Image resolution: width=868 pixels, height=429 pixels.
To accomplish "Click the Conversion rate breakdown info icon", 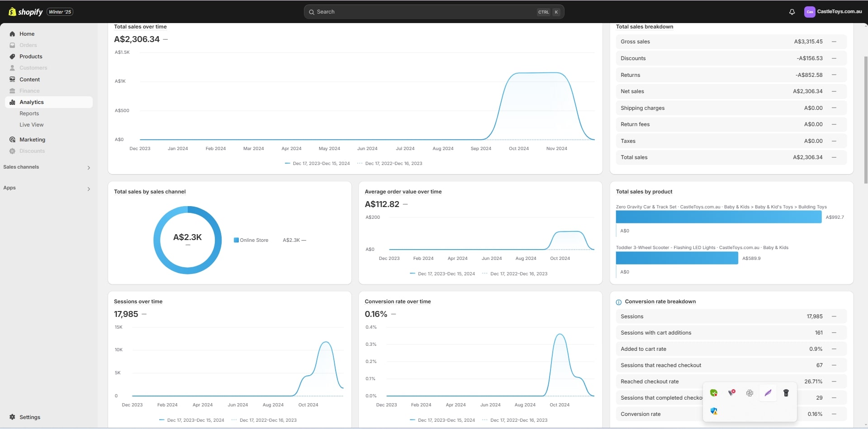I will click(x=618, y=302).
